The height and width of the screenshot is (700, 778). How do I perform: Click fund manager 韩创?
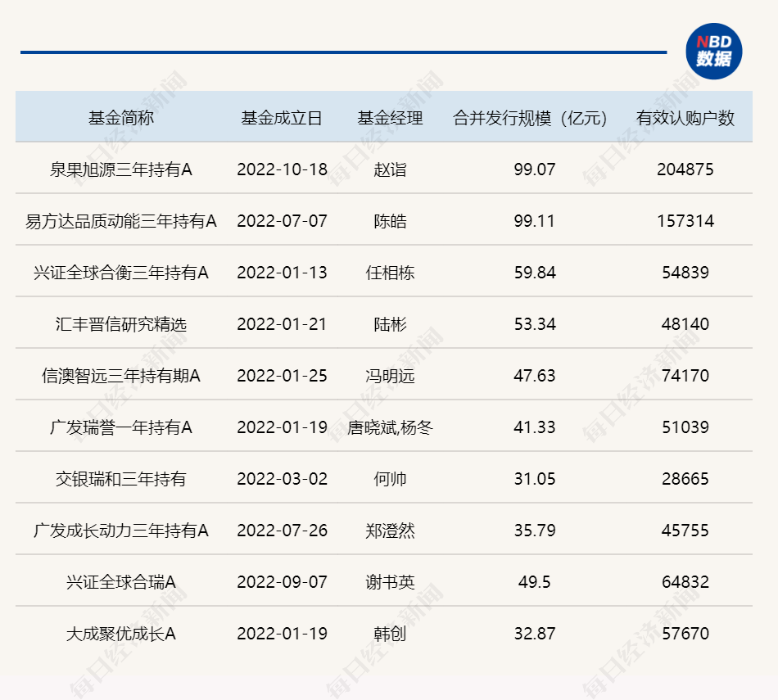390,634
